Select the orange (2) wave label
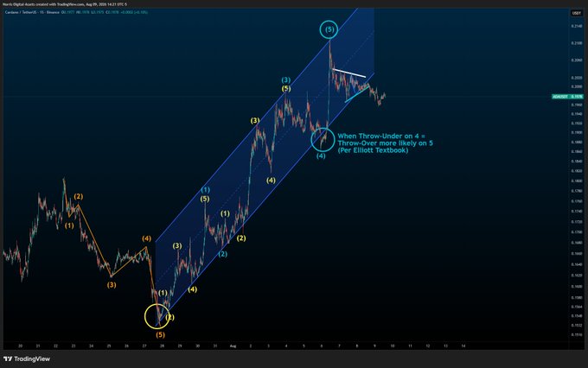588x368 pixels. pyautogui.click(x=79, y=196)
